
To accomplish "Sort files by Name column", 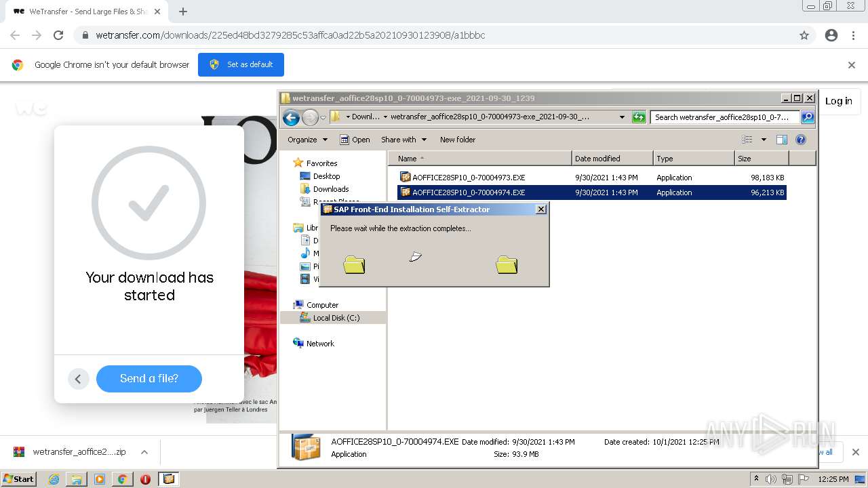I will click(x=480, y=159).
